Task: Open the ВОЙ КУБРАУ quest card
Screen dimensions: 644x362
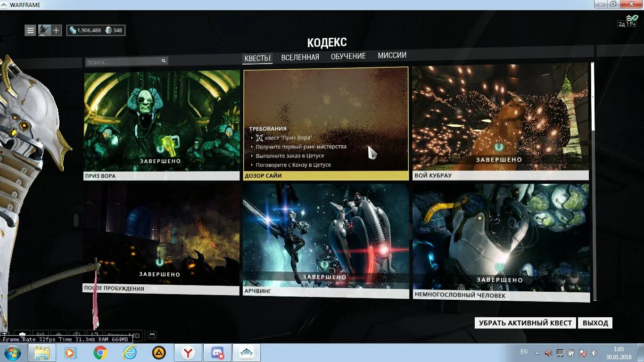Action: 500,122
